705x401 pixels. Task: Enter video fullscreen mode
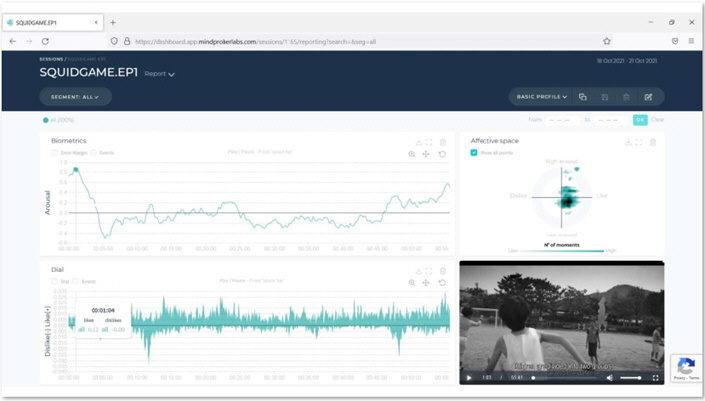click(656, 378)
